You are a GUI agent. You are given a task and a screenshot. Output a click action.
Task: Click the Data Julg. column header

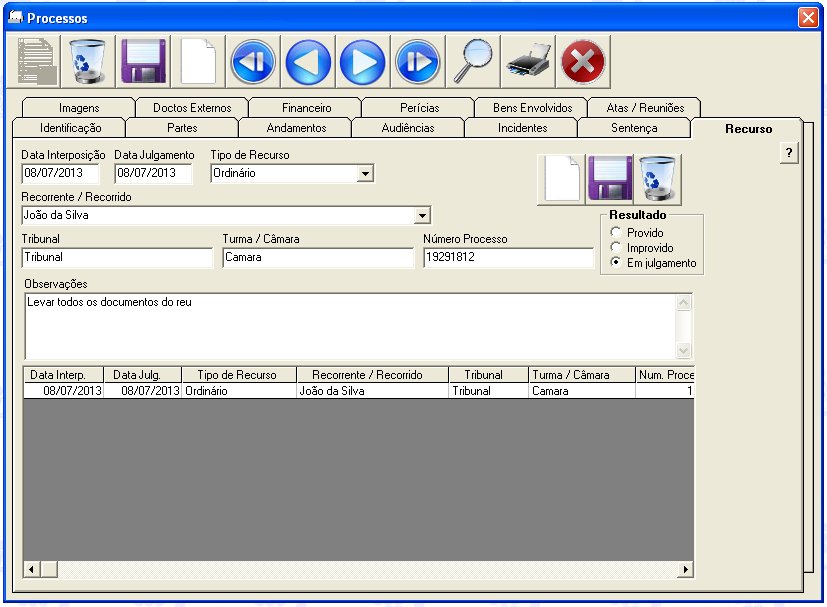(x=142, y=375)
